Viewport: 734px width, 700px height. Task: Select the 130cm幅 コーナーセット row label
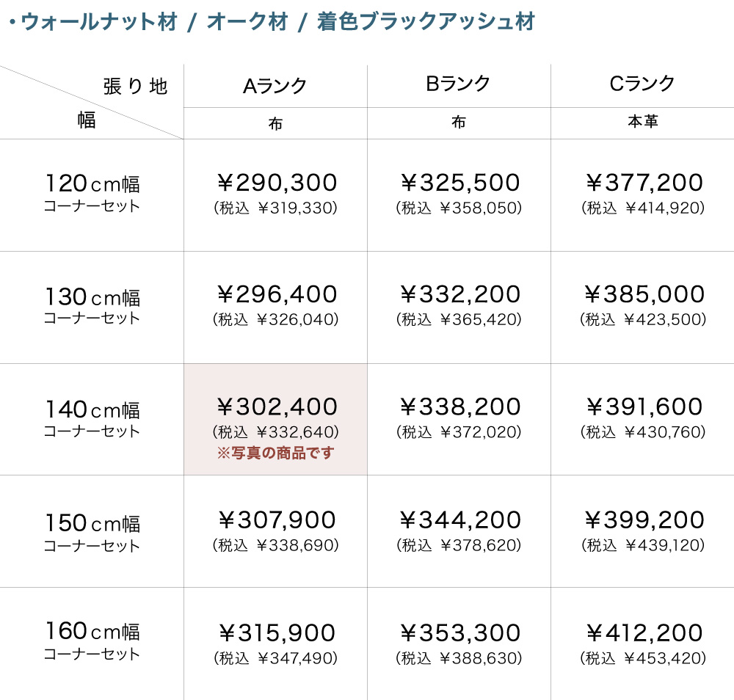coord(92,306)
